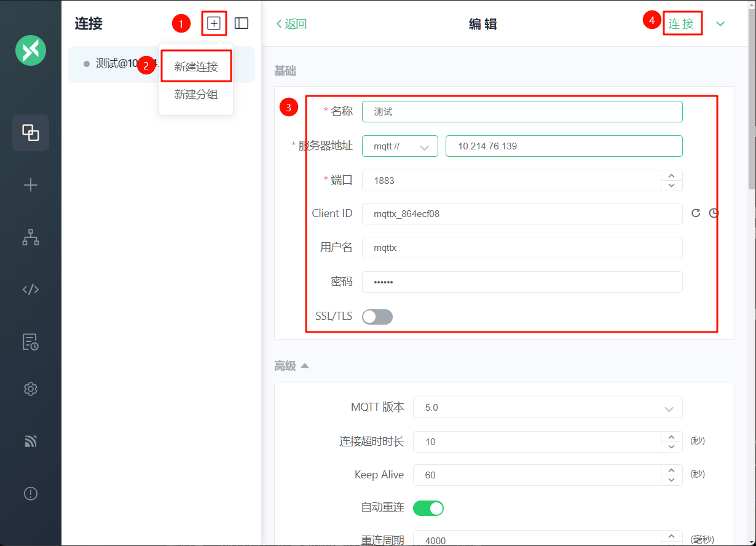Collapse the Advanced section arrow
The image size is (756, 546).
pos(304,366)
